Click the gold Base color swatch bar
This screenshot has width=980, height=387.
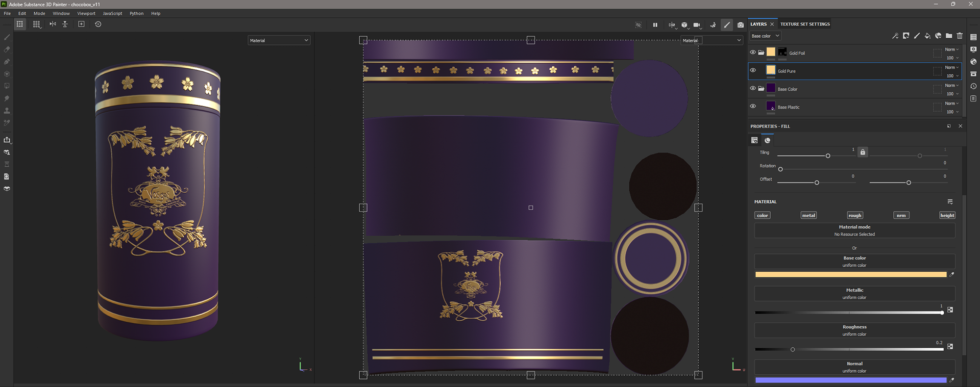point(850,274)
